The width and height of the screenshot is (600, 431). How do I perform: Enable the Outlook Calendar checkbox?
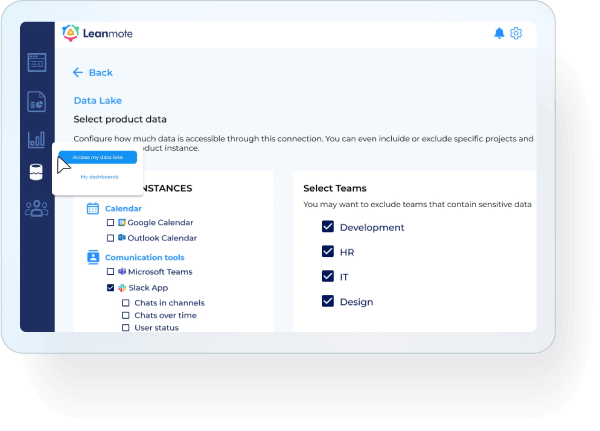[x=110, y=238]
